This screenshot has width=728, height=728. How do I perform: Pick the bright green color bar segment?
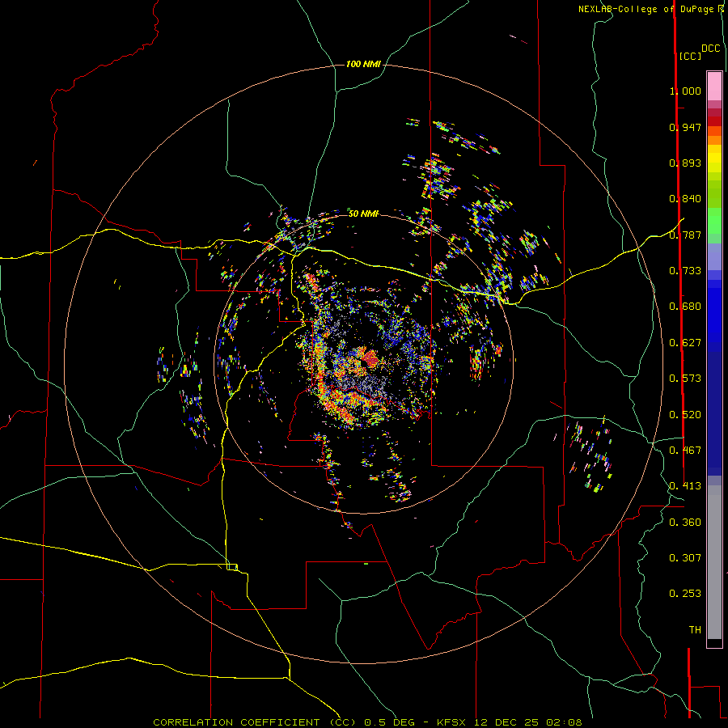(x=714, y=221)
